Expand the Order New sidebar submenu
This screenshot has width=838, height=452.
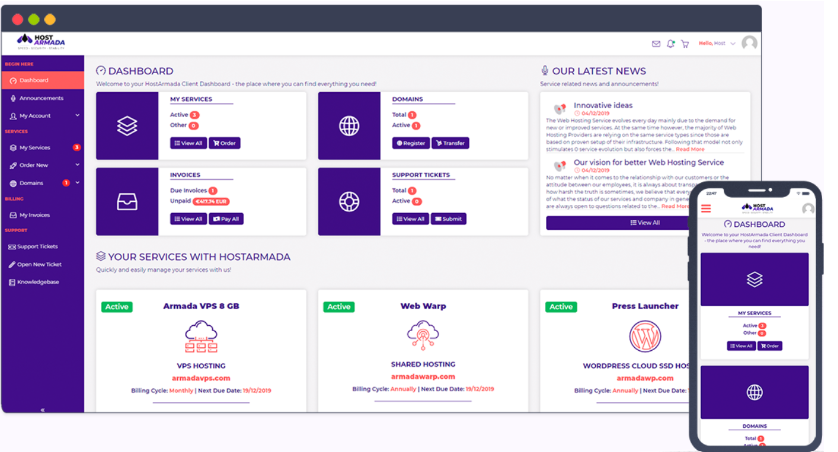76,165
